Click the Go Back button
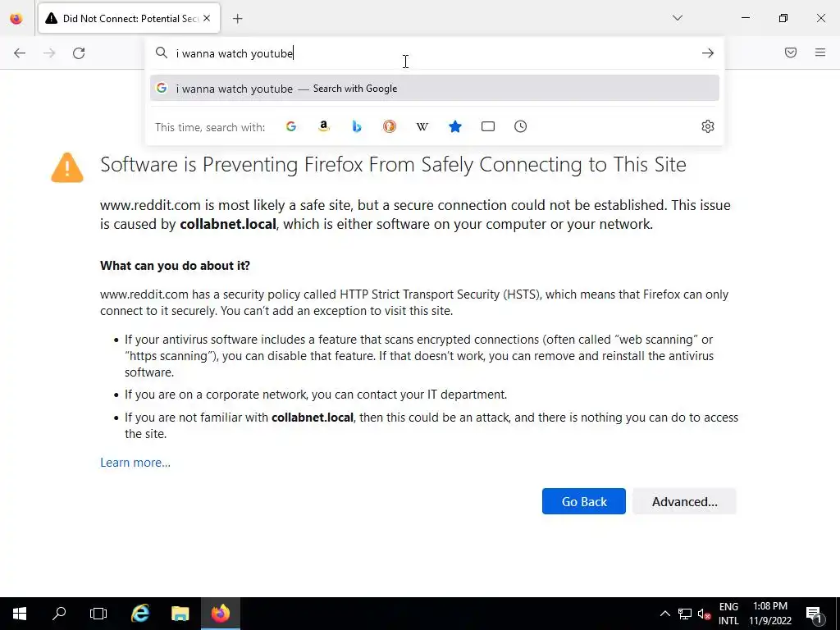Screen dimensions: 840x630 point(583,501)
